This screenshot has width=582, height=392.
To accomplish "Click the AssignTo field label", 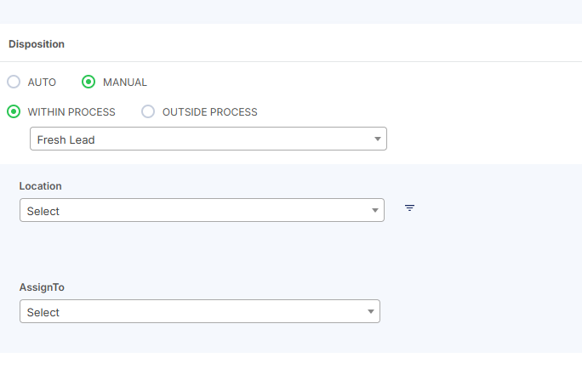I will click(x=42, y=287).
